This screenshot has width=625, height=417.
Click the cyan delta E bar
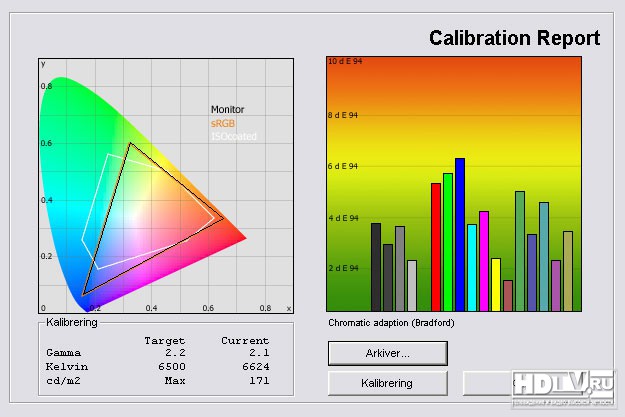click(472, 268)
